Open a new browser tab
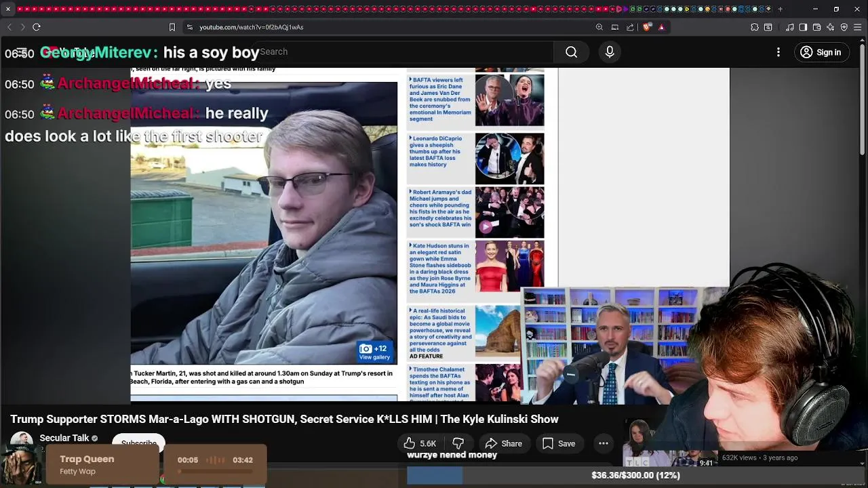Screen dimensions: 868x488 point(780,9)
